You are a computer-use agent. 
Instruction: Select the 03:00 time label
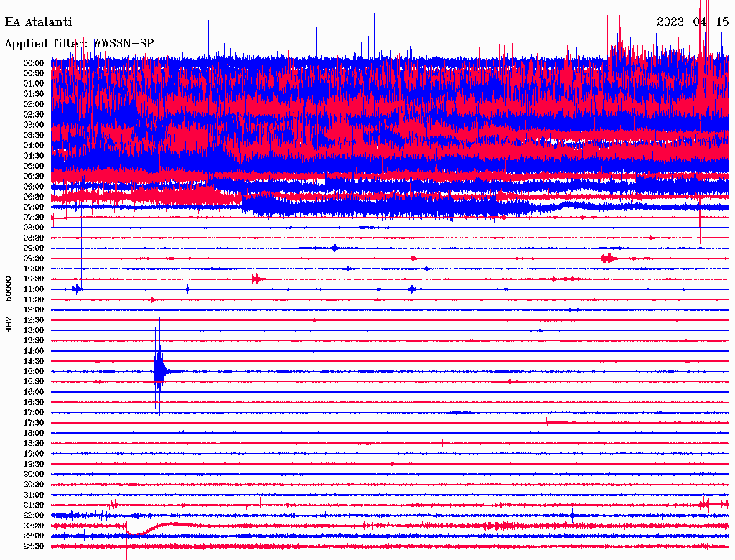coord(34,125)
